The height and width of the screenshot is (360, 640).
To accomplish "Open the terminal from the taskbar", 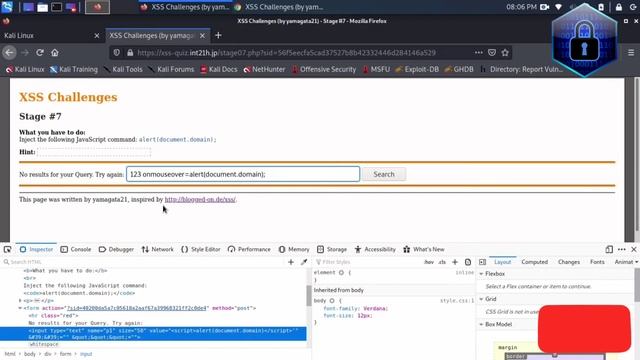I will pos(56,7).
